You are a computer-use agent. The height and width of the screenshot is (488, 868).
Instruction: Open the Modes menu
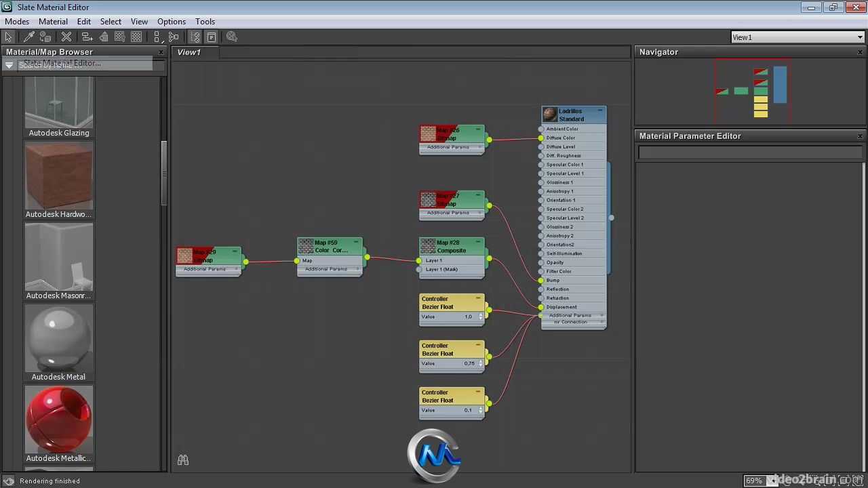tap(17, 22)
